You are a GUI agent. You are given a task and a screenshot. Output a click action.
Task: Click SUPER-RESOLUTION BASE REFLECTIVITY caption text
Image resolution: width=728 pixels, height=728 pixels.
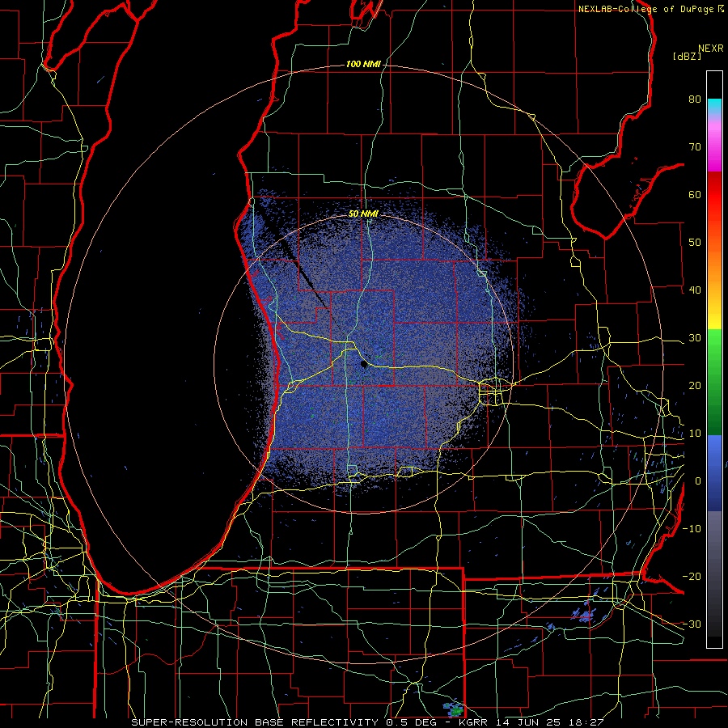[255, 722]
